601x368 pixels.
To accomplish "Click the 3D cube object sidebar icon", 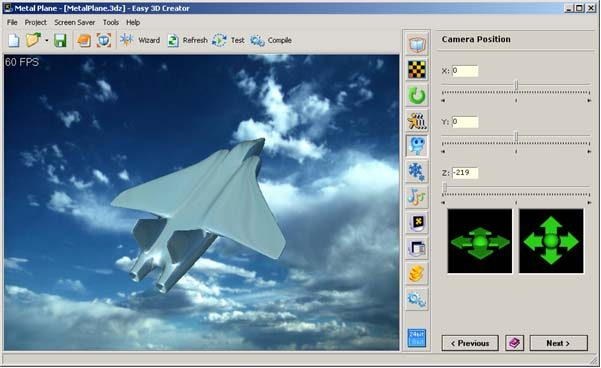I will tap(417, 44).
